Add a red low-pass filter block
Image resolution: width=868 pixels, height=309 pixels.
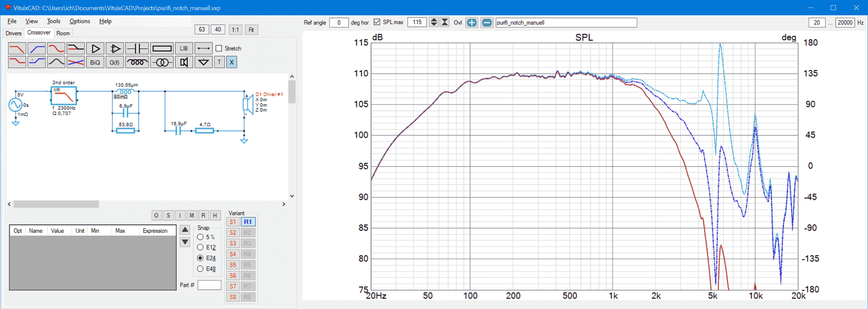tap(17, 48)
